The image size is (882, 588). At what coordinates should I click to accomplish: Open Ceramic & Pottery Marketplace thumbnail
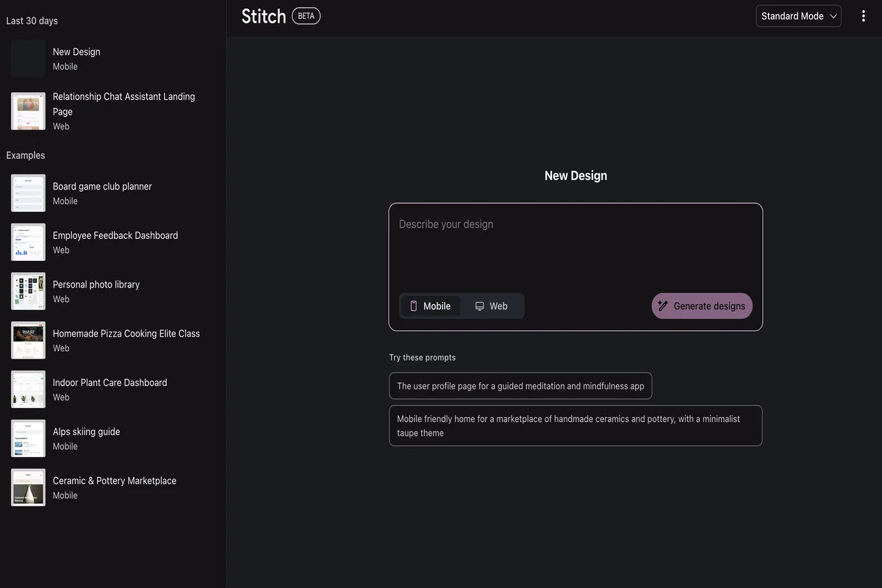28,487
